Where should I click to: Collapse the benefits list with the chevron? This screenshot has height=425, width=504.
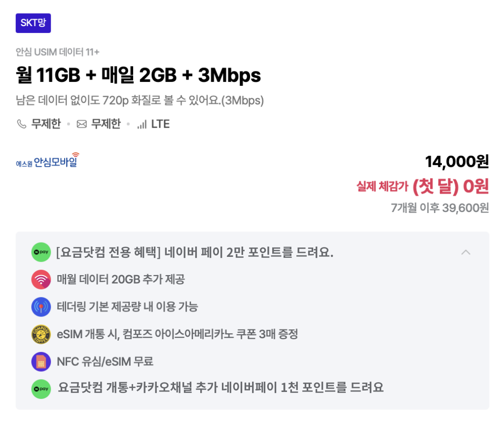pyautogui.click(x=466, y=252)
